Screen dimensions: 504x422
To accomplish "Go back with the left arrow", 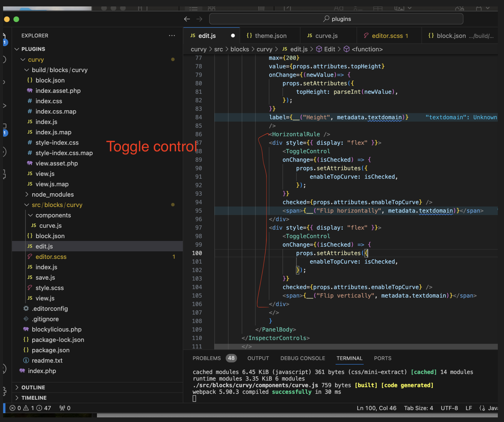I will [187, 19].
